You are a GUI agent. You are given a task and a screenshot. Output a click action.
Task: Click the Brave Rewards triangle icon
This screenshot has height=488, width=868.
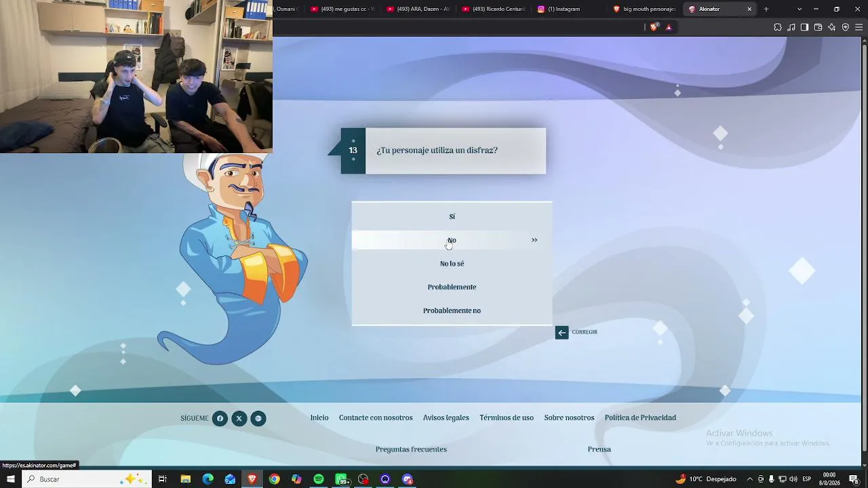[x=669, y=27]
